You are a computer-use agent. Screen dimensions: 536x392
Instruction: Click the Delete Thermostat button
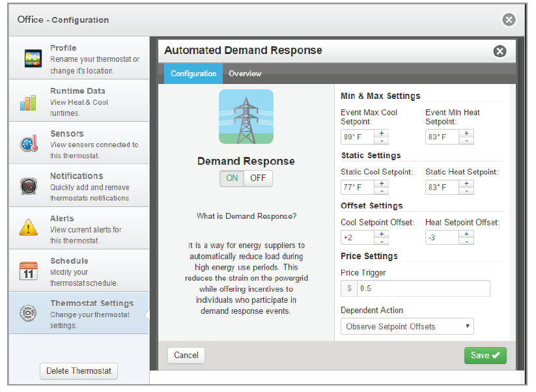coord(79,371)
